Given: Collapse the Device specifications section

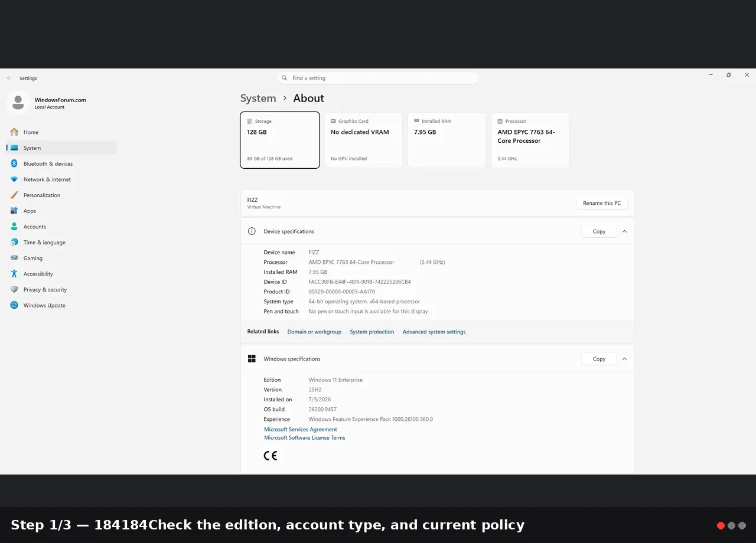Looking at the screenshot, I should 624,231.
